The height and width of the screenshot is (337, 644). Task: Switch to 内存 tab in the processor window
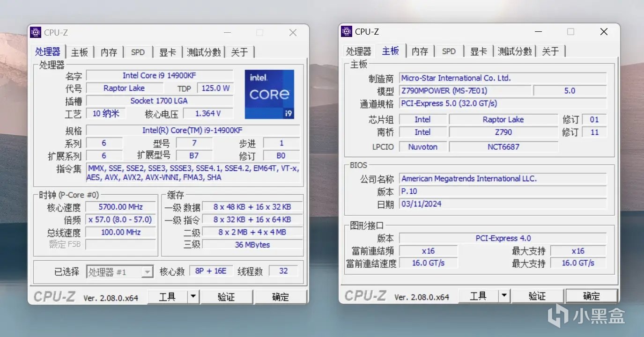tap(109, 52)
